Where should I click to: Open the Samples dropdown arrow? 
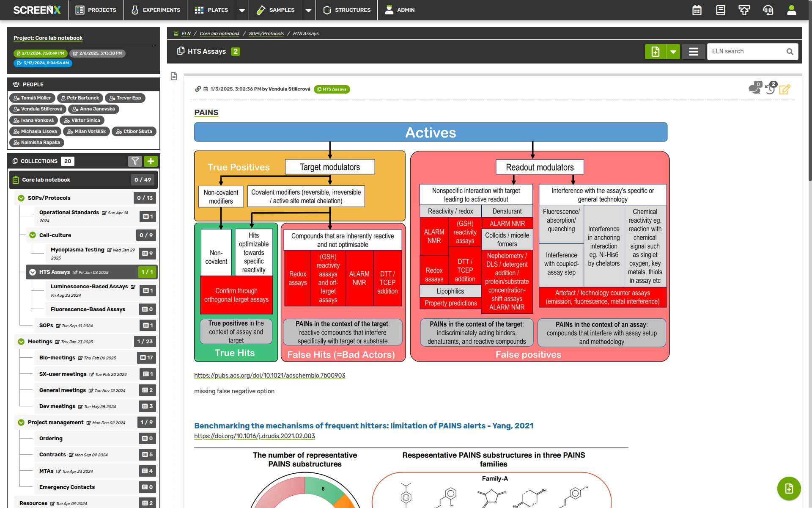click(x=308, y=10)
